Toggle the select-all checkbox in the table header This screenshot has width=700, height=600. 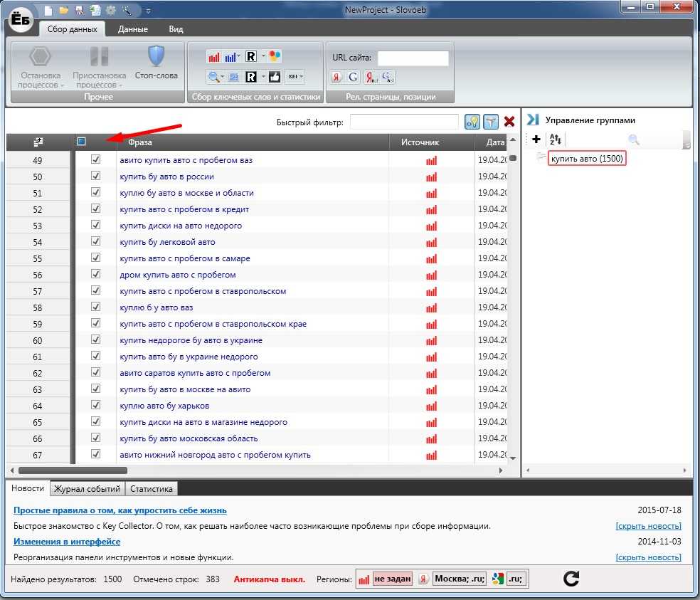tap(81, 142)
